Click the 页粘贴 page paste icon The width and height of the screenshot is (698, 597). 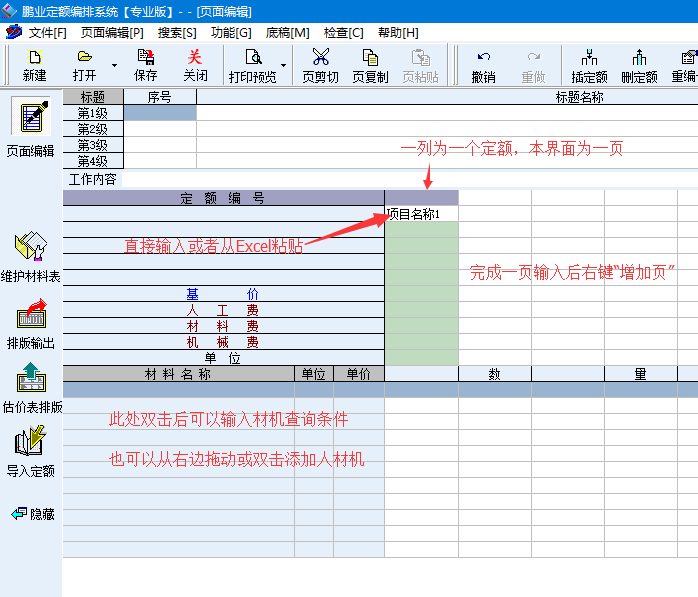click(421, 57)
